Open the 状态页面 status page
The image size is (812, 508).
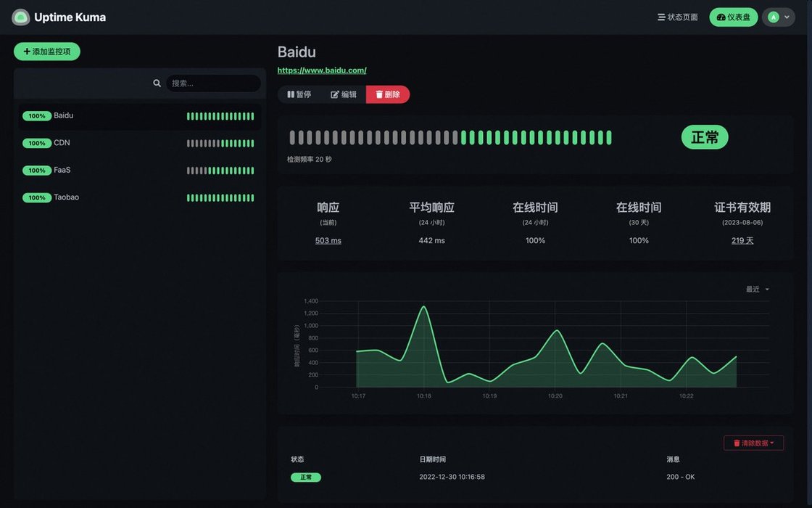point(677,17)
